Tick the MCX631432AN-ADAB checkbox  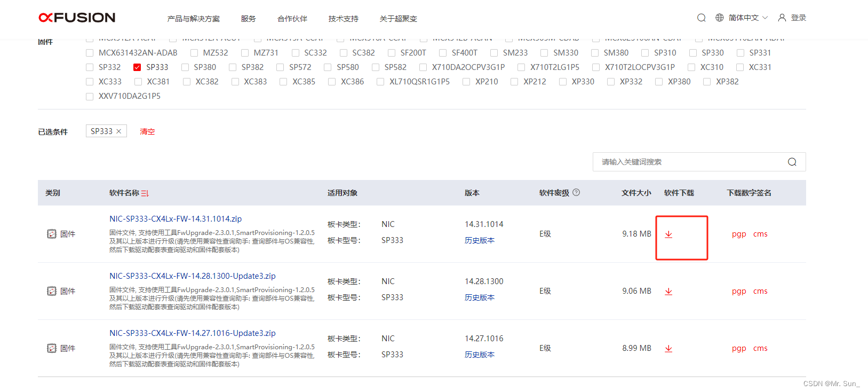(90, 53)
